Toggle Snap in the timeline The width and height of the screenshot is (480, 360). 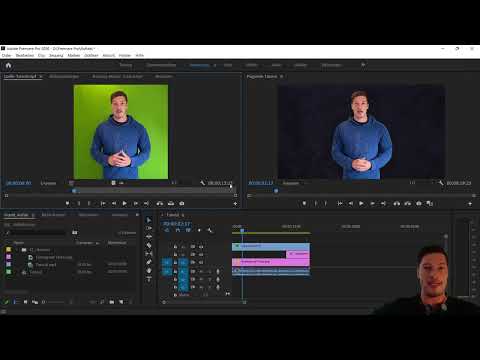(178, 230)
